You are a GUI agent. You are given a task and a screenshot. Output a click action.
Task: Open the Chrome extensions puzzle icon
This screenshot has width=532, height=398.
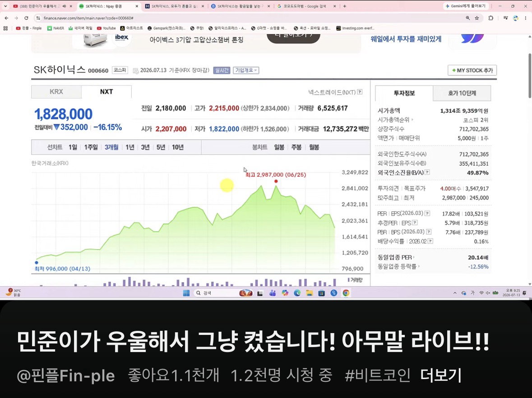[490, 18]
